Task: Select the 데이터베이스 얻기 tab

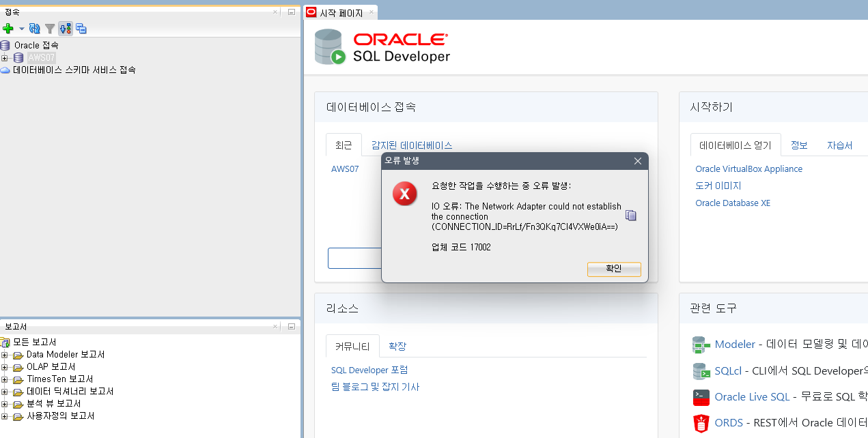Action: (x=736, y=145)
